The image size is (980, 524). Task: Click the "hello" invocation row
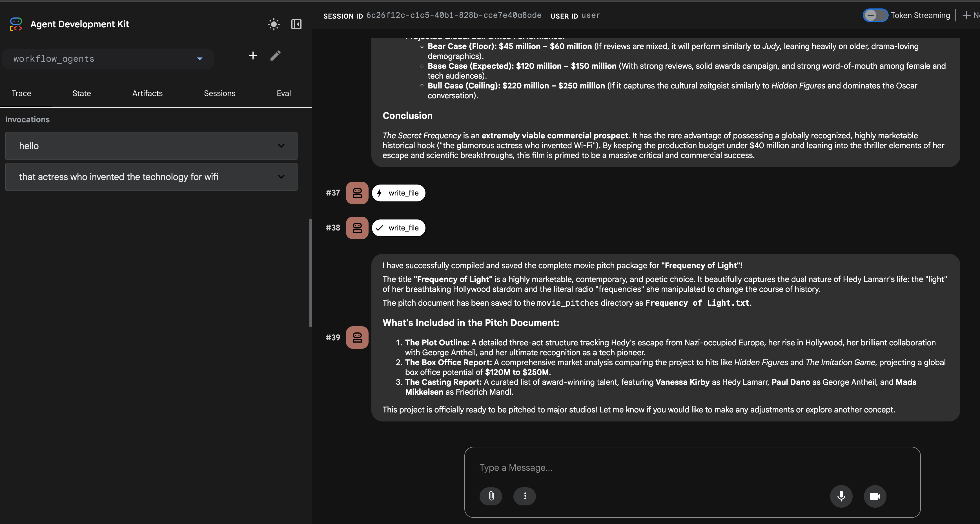[151, 146]
